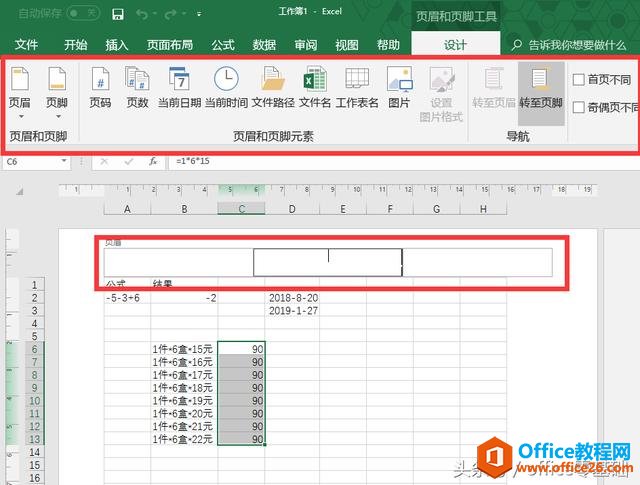
Task: Click 设置图片格式 format picture button
Action: [441, 95]
